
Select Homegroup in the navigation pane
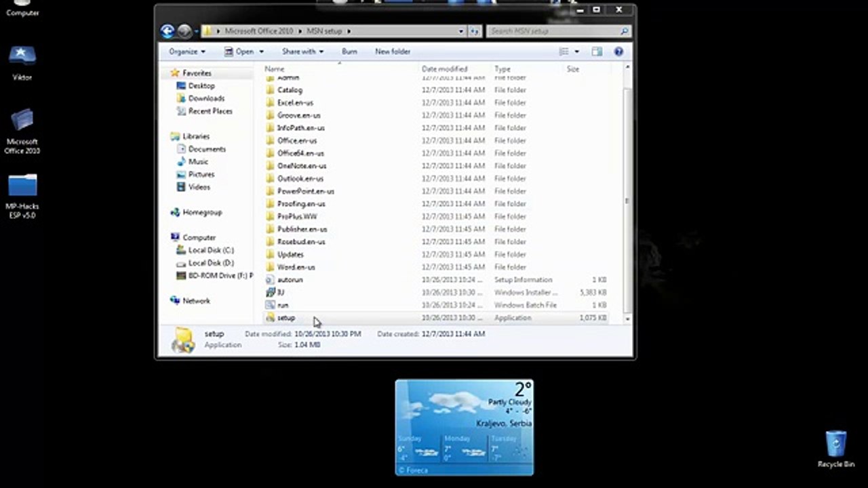point(202,213)
